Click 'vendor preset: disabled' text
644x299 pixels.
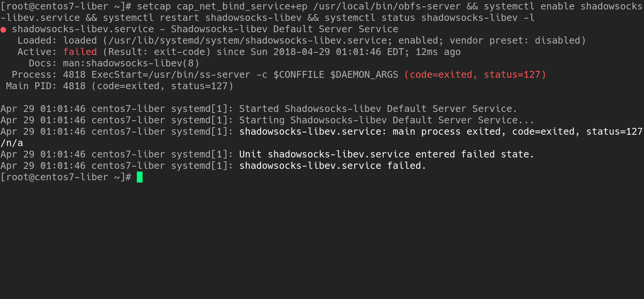(515, 41)
